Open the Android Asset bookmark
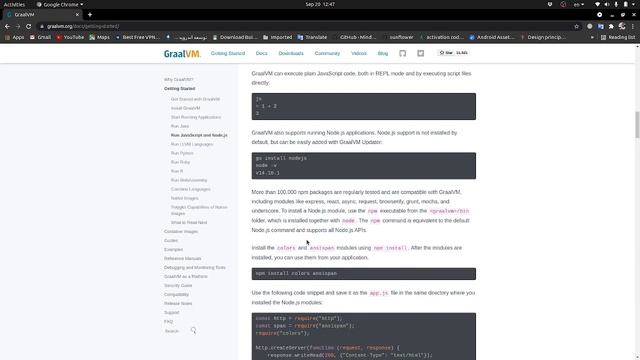This screenshot has width=640, height=360. point(492,37)
